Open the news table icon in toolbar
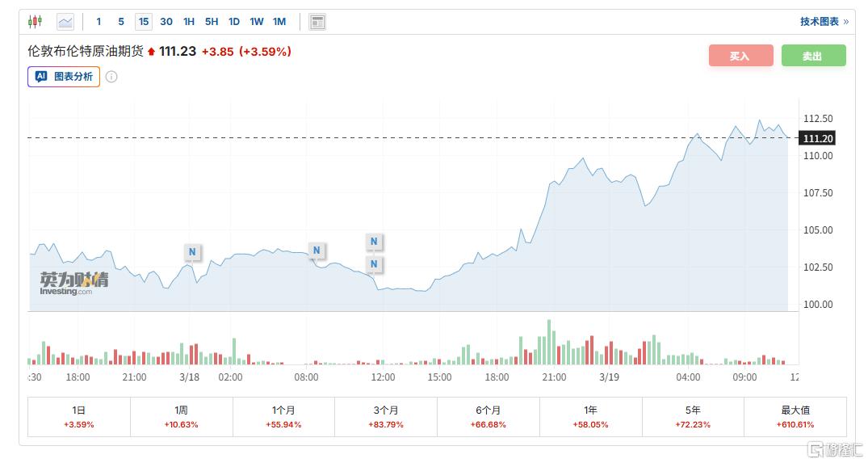 coord(317,22)
